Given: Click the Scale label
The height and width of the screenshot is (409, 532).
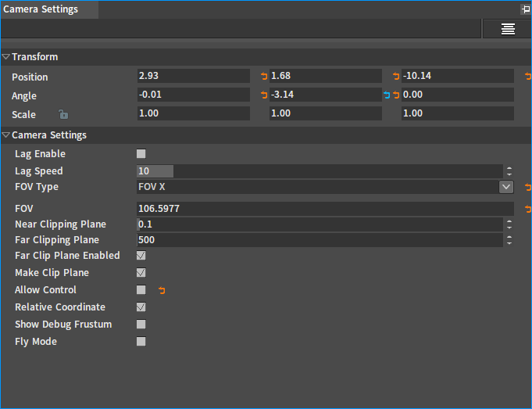Looking at the screenshot, I should (23, 114).
